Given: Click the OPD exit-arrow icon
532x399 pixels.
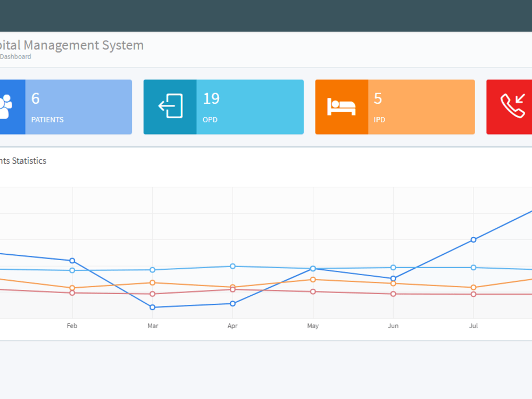Looking at the screenshot, I should (x=170, y=106).
